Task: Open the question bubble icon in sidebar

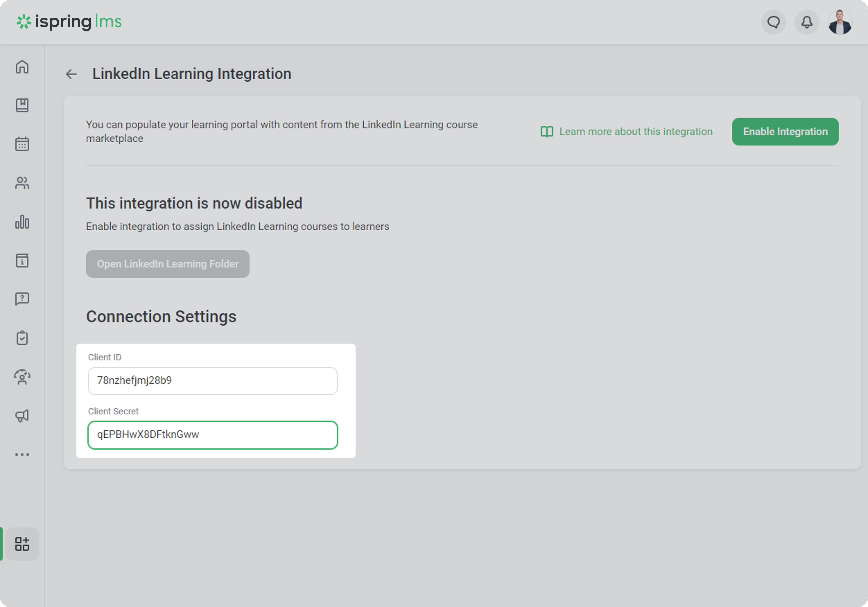Action: click(22, 299)
